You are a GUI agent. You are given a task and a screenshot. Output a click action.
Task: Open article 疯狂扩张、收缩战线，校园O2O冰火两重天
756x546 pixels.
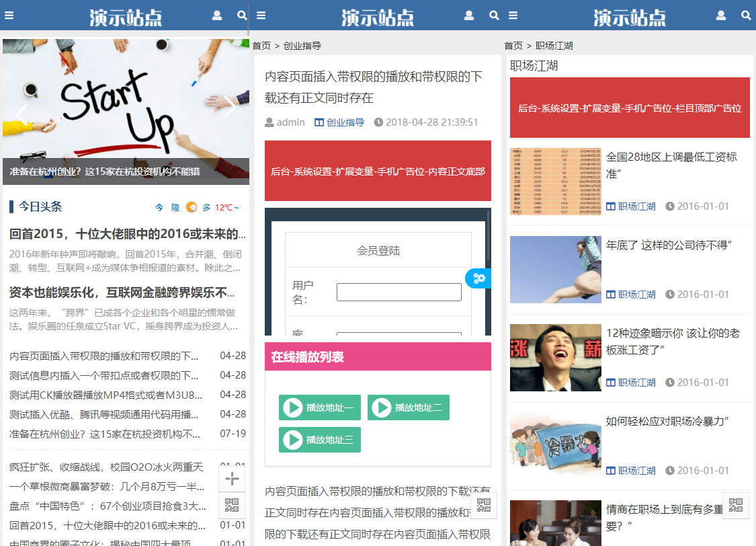[x=106, y=467]
